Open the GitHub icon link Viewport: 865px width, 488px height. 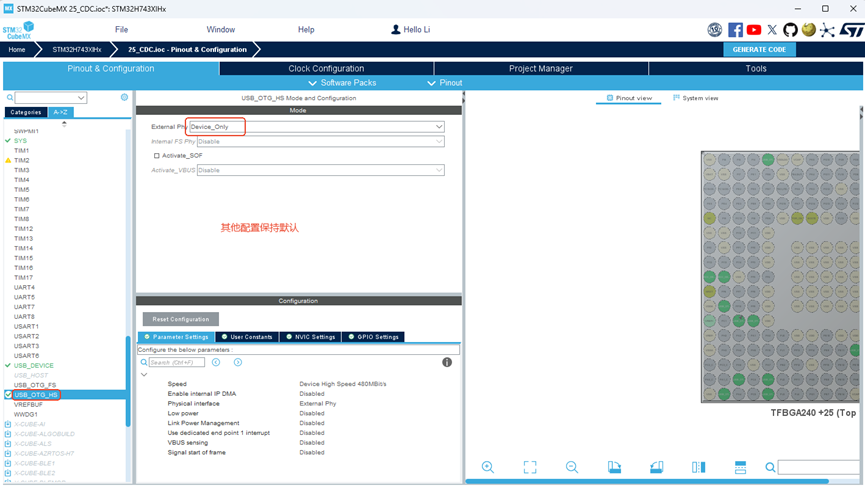(x=790, y=30)
